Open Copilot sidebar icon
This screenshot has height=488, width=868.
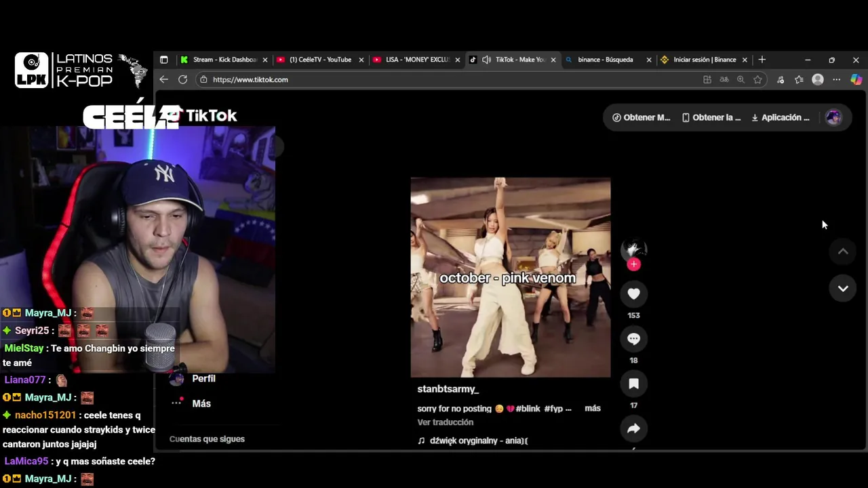[x=856, y=79]
